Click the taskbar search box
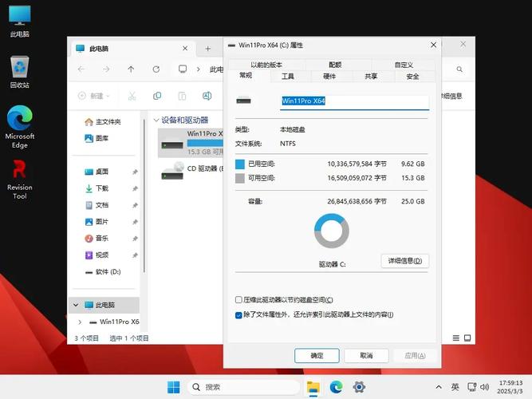Viewport: 532px width, 399px height. (x=243, y=387)
